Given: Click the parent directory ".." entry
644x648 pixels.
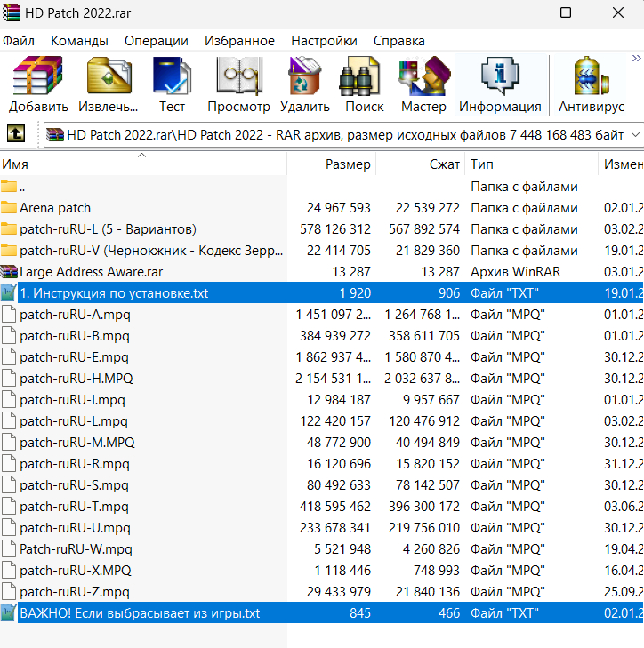Looking at the screenshot, I should click(22, 187).
